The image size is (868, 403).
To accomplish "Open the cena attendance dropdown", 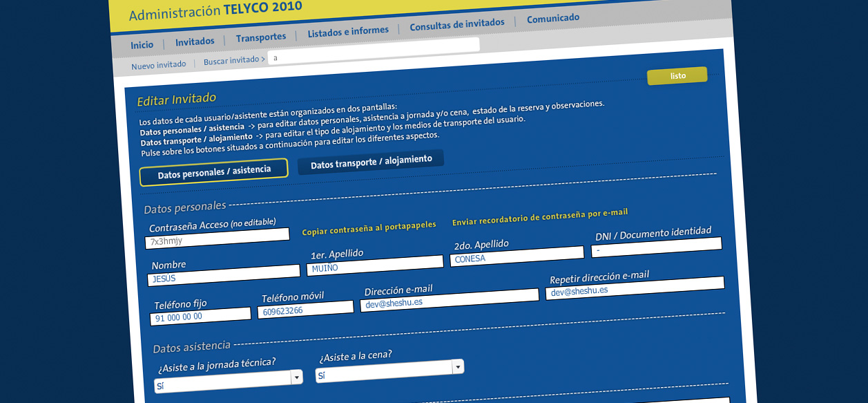I will click(389, 371).
